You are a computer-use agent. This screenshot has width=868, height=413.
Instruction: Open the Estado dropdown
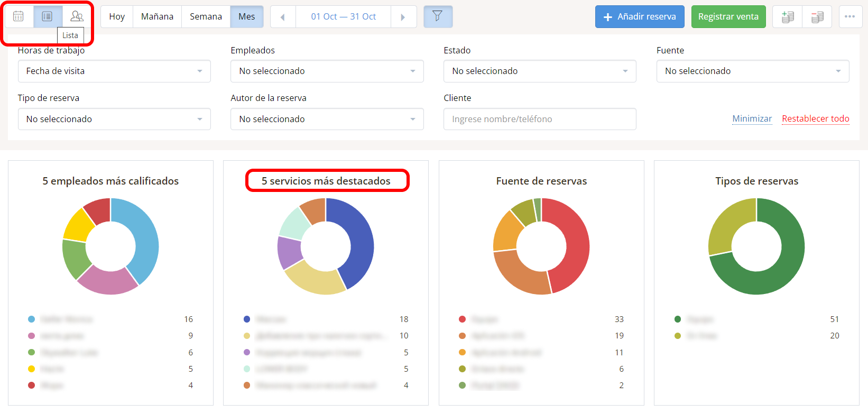point(540,71)
